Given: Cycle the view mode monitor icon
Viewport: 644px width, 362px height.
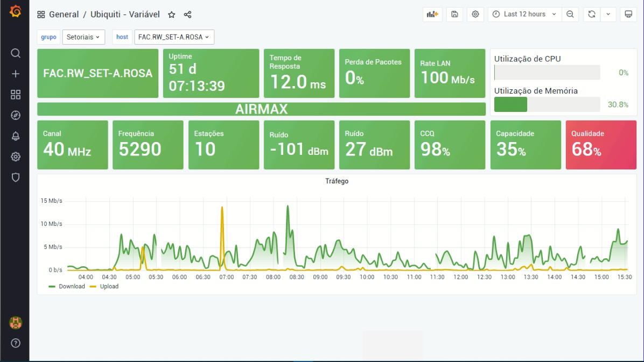Looking at the screenshot, I should coord(628,15).
